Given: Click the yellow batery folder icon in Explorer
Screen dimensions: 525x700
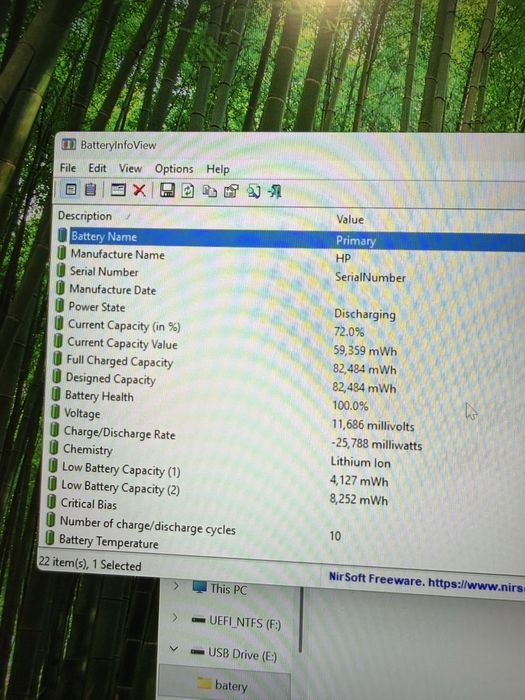Looking at the screenshot, I should click(x=204, y=683).
